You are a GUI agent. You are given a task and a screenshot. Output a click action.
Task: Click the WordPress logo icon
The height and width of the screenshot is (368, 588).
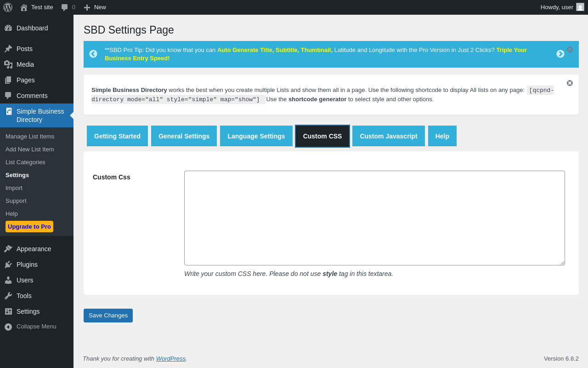(8, 7)
